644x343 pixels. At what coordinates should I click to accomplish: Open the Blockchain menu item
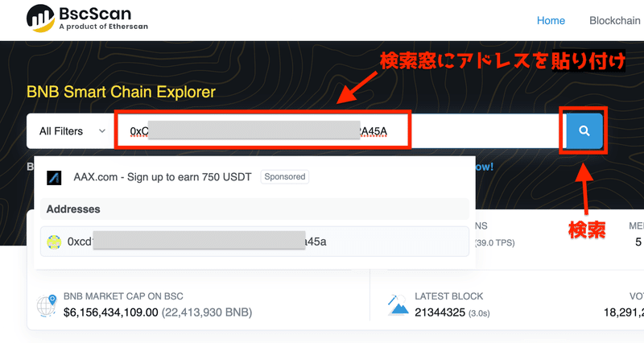point(615,21)
